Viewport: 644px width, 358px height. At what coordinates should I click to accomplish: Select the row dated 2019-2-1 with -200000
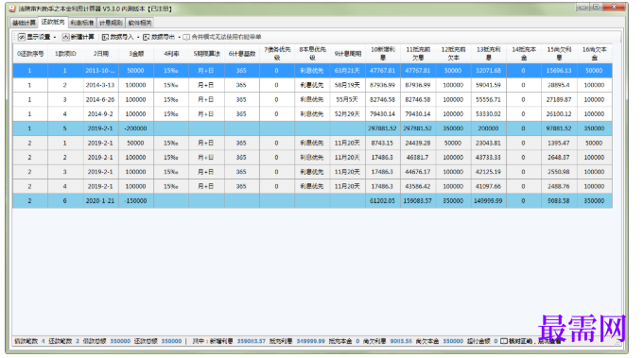pos(313,128)
